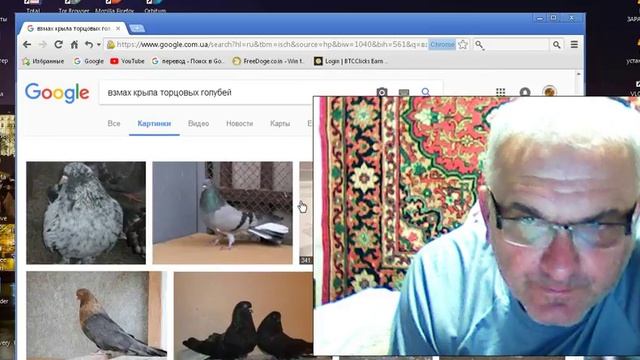Open the Orbitum desktop shortcut
Viewport: 640px width, 360px height.
tap(155, 7)
